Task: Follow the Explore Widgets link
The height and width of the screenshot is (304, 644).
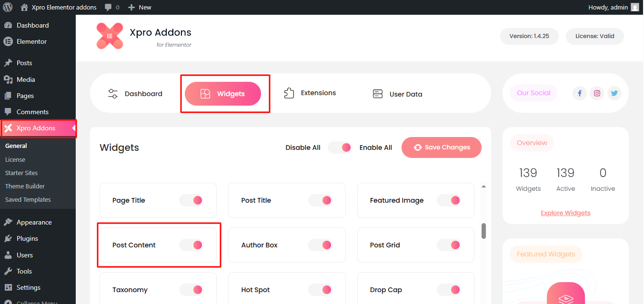Action: tap(565, 213)
